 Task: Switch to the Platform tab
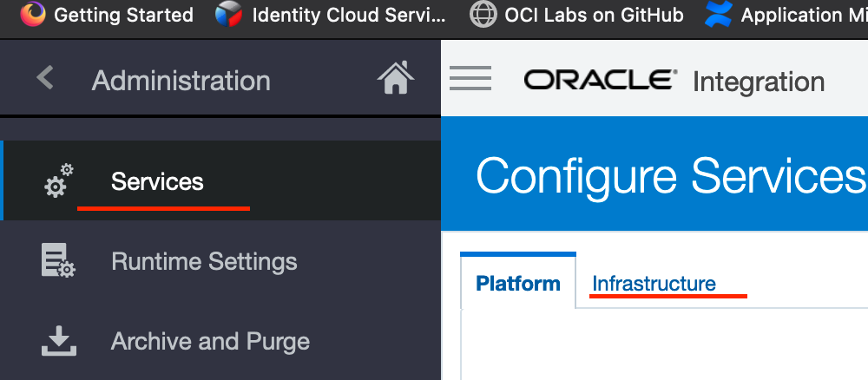(518, 283)
